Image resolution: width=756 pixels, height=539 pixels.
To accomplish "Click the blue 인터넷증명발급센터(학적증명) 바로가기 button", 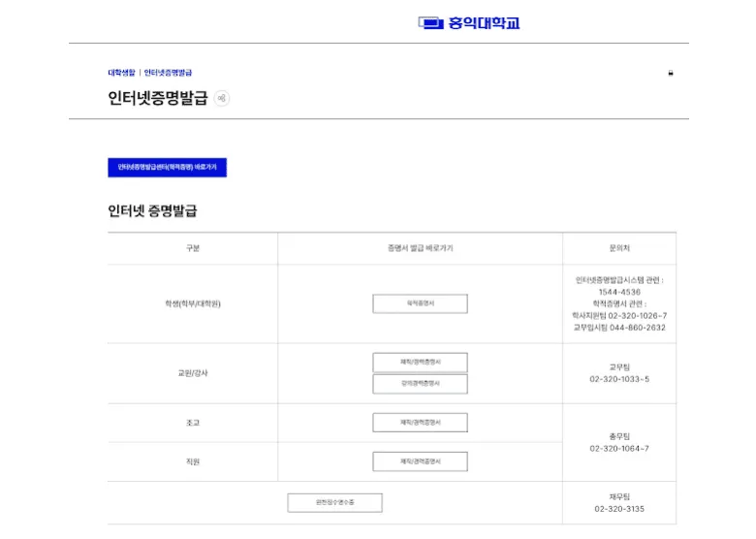I will click(x=168, y=168).
